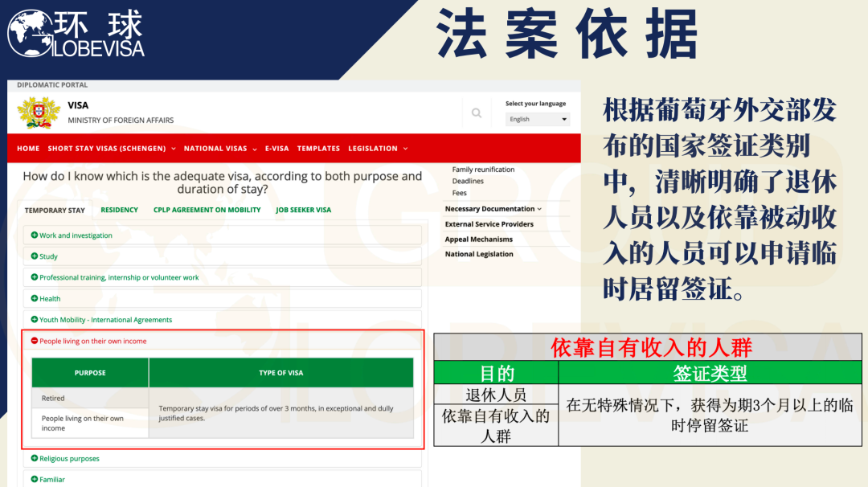The width and height of the screenshot is (868, 487).
Task: Switch to CPLP AGREEMENT ON MOBILITY tab
Action: (207, 210)
